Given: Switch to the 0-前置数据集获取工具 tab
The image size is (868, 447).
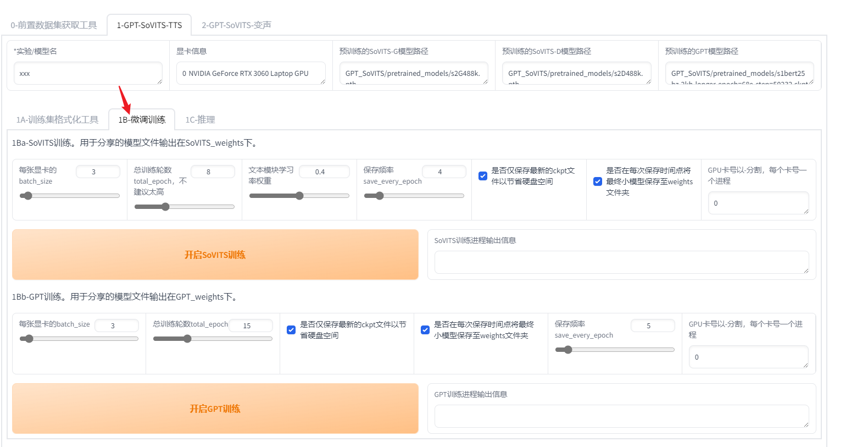Looking at the screenshot, I should [x=54, y=25].
